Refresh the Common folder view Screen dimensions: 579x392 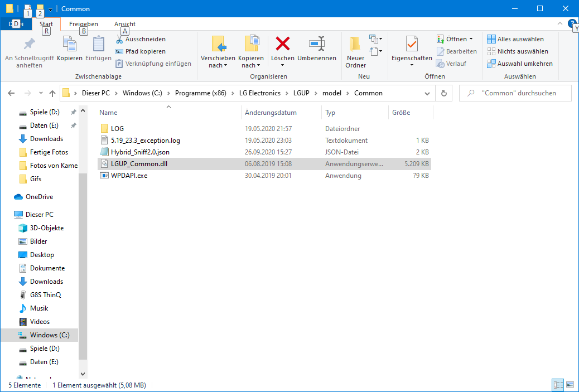444,93
